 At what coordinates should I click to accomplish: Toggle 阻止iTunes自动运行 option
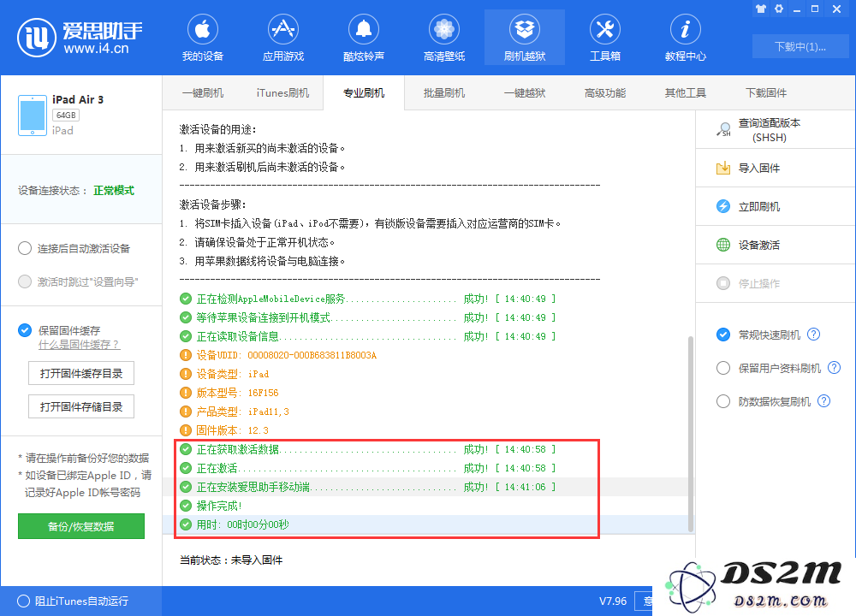pos(23,601)
